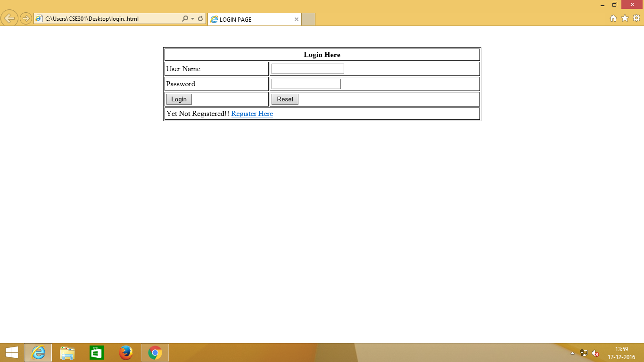The image size is (644, 362).
Task: Click inside the User Name input field
Action: pos(307,68)
